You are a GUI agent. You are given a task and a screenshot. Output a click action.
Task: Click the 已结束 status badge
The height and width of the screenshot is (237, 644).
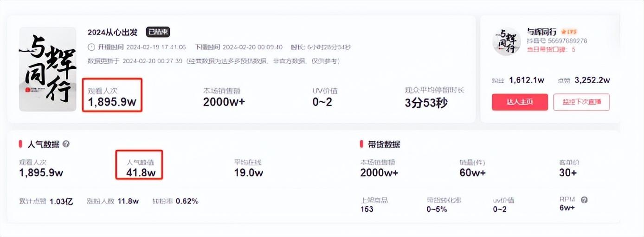158,32
